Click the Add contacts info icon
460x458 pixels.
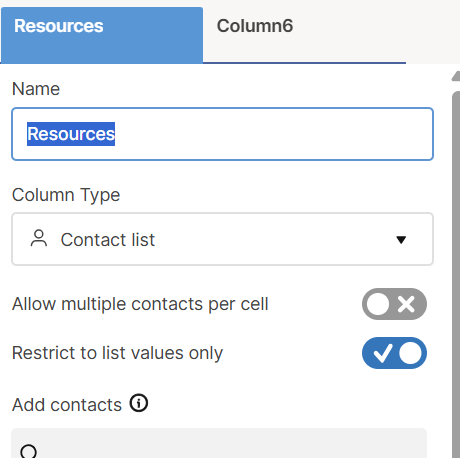139,403
